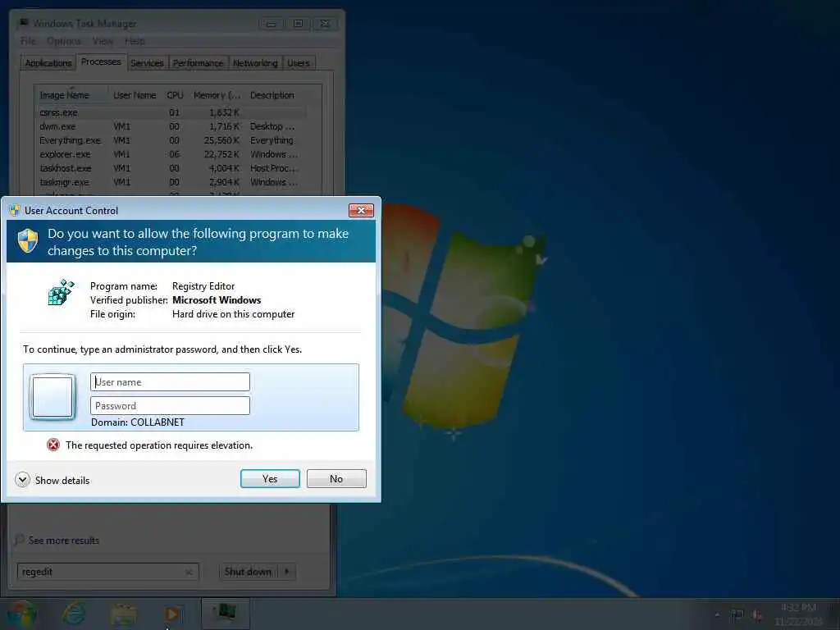Open File menu in Task Manager
The width and height of the screenshot is (840, 630).
[28, 41]
